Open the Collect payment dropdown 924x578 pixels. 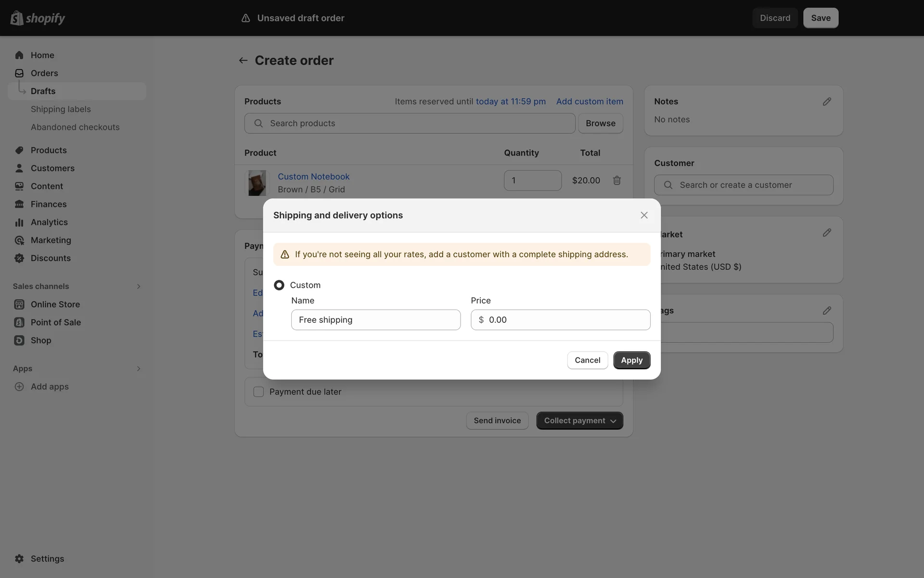point(579,420)
